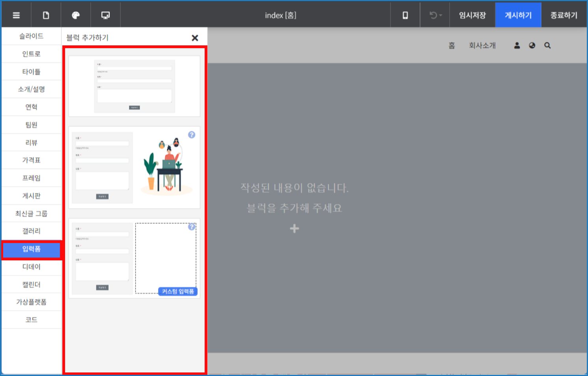The image size is (588, 376).
Task: Open the page management icon
Action: (x=46, y=15)
